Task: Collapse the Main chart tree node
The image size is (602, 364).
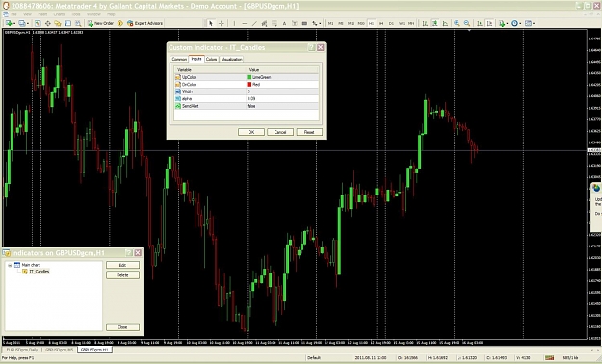Action: [x=10, y=265]
